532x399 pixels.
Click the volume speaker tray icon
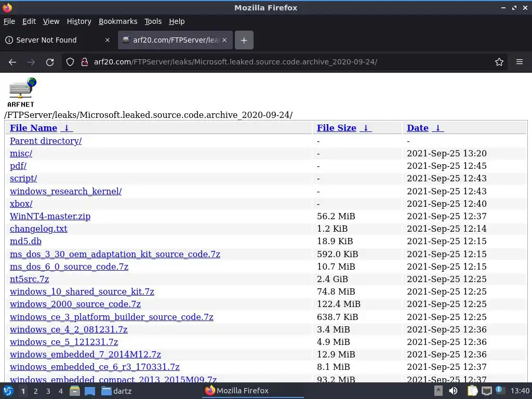coord(453,391)
